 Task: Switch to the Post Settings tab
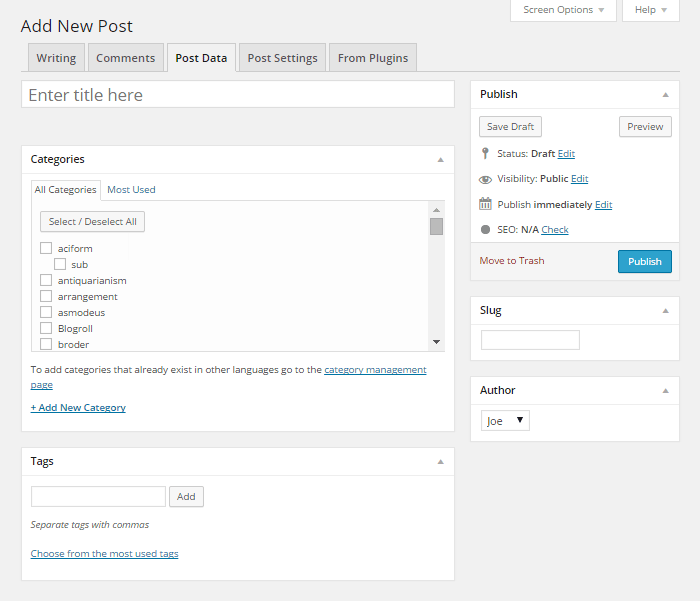(x=282, y=58)
